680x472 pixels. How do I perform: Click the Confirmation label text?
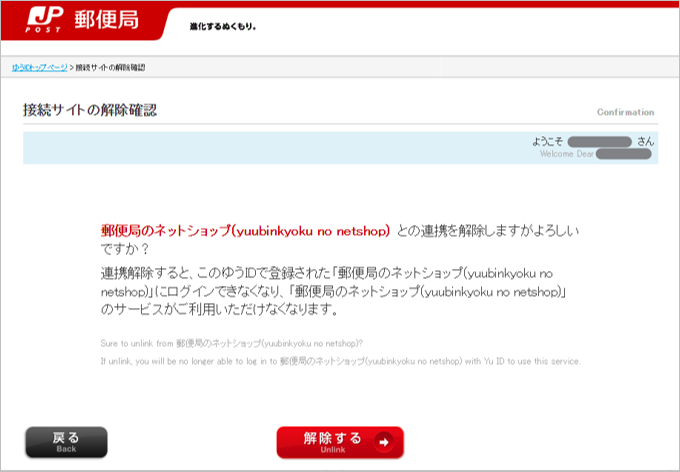pyautogui.click(x=625, y=112)
